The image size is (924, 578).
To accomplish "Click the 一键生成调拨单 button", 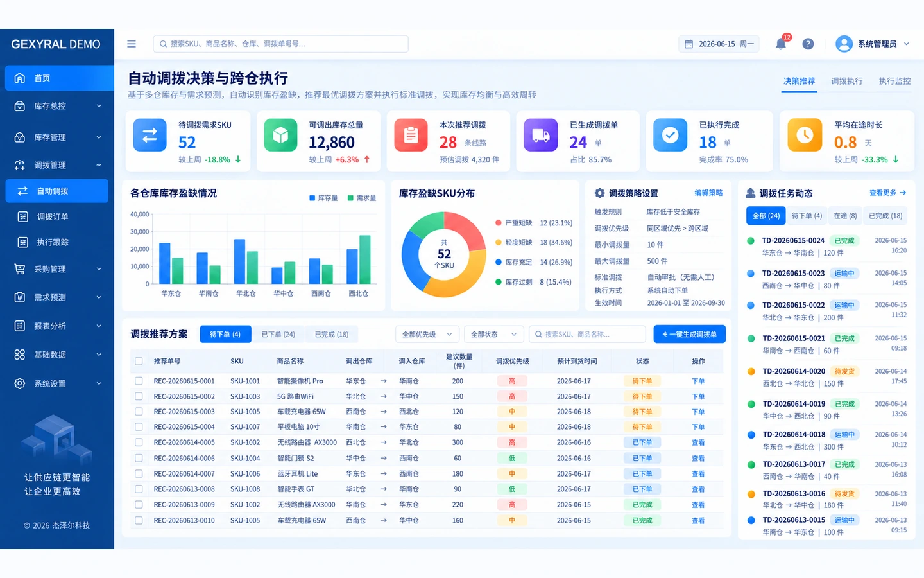I will click(x=690, y=334).
